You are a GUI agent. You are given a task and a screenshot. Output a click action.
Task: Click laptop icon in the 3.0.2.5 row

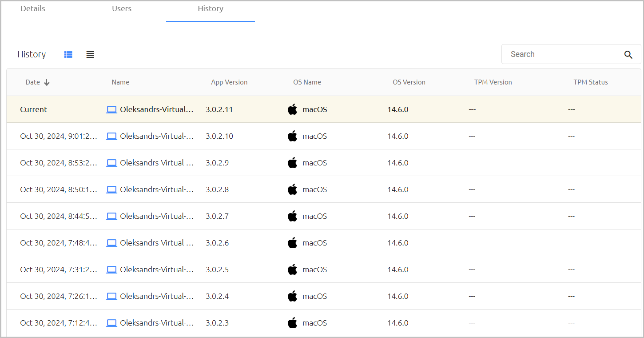(x=111, y=270)
